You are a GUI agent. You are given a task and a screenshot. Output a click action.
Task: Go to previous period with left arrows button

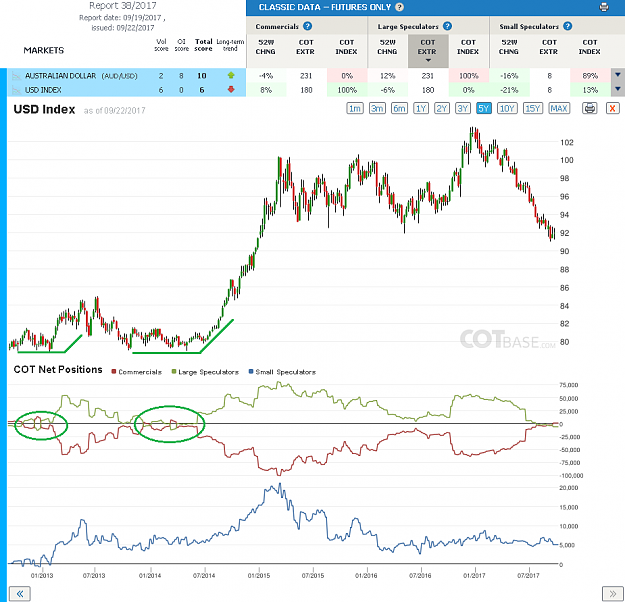pos(20,594)
